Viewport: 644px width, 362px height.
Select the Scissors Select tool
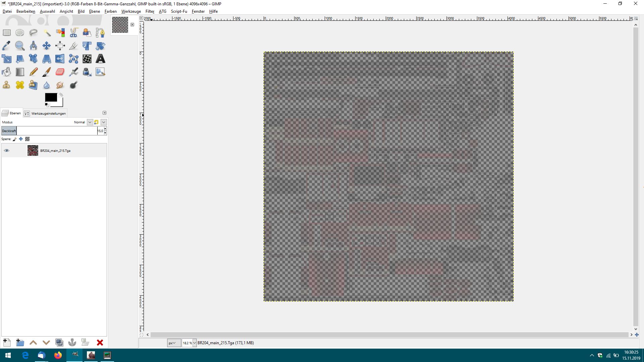(73, 33)
